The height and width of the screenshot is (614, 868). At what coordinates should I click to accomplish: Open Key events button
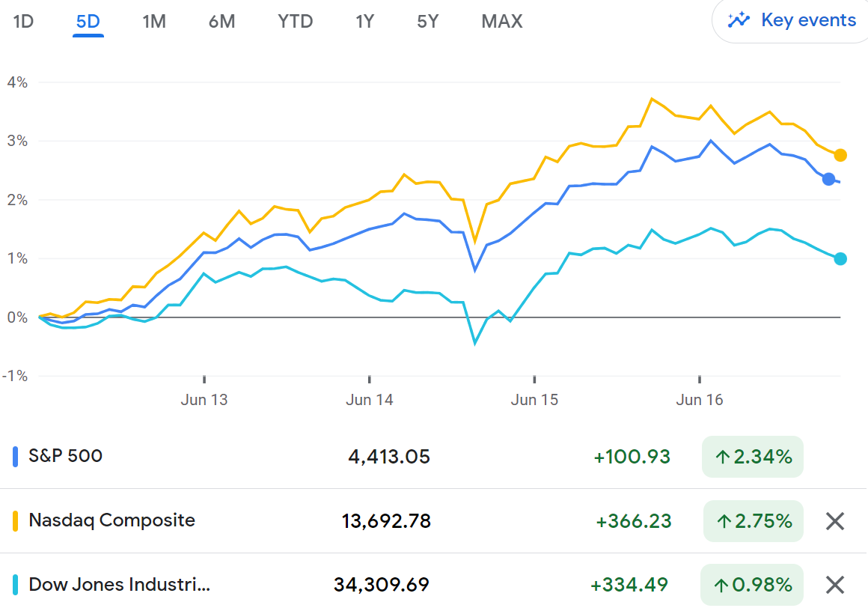tap(790, 20)
